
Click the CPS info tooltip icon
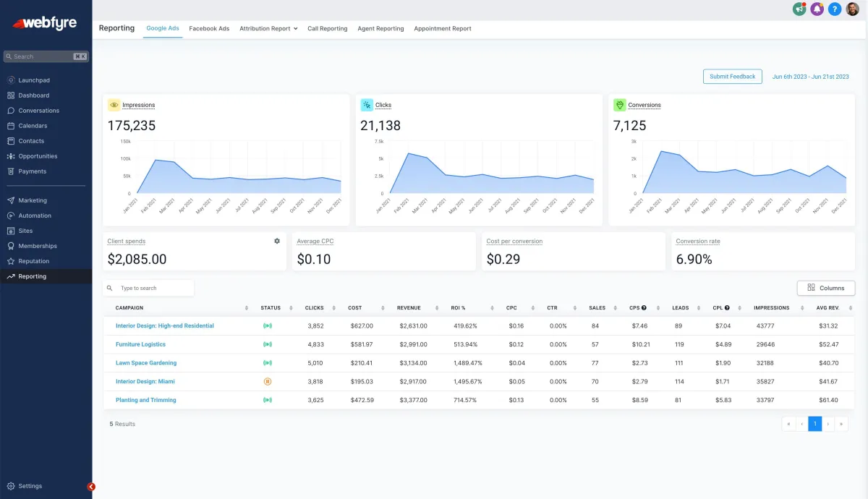[x=644, y=308]
